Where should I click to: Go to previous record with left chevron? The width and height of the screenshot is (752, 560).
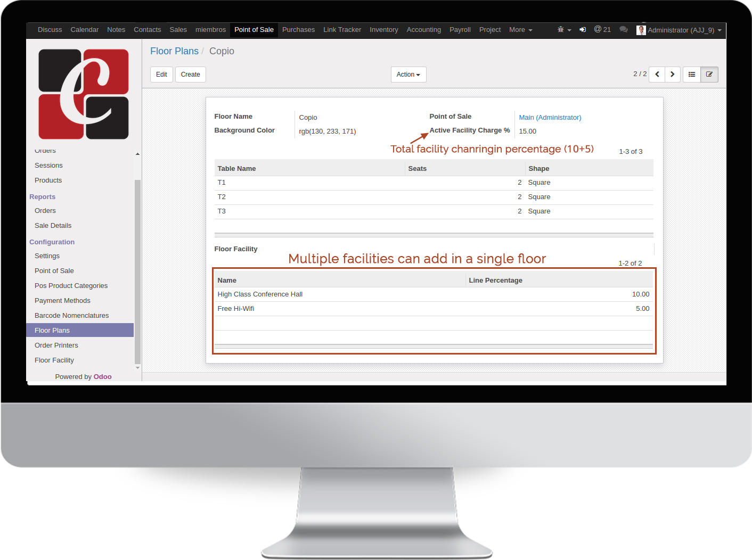coord(657,75)
